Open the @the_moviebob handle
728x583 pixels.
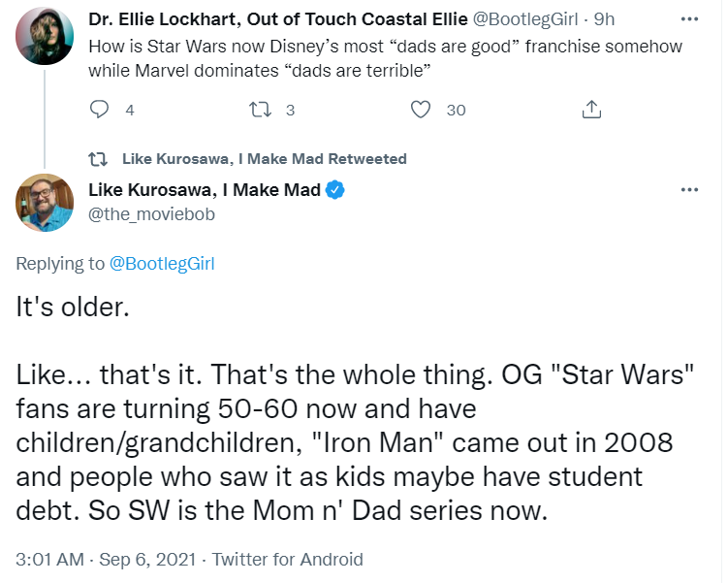(x=151, y=214)
